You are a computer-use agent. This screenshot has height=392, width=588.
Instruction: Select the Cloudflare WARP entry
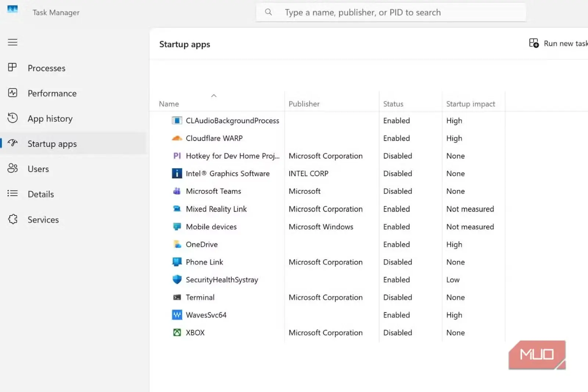click(214, 138)
